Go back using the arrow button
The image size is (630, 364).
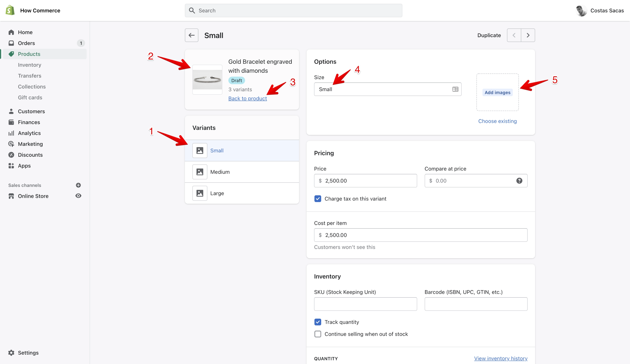191,35
